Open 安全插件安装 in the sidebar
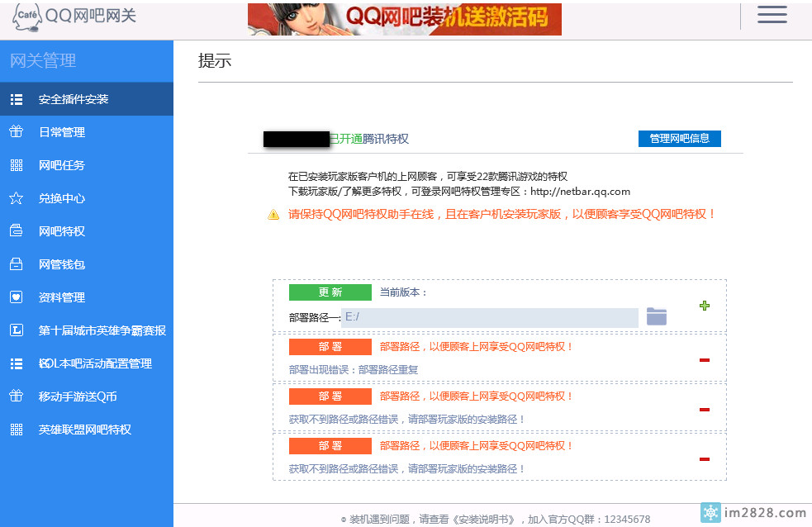This screenshot has height=527, width=812. 74,99
